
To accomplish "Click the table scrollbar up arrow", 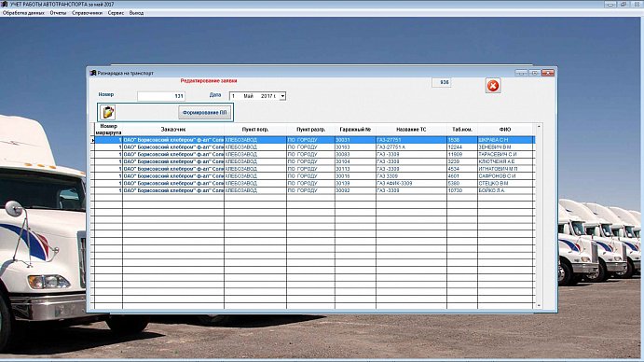I will pyautogui.click(x=539, y=127).
